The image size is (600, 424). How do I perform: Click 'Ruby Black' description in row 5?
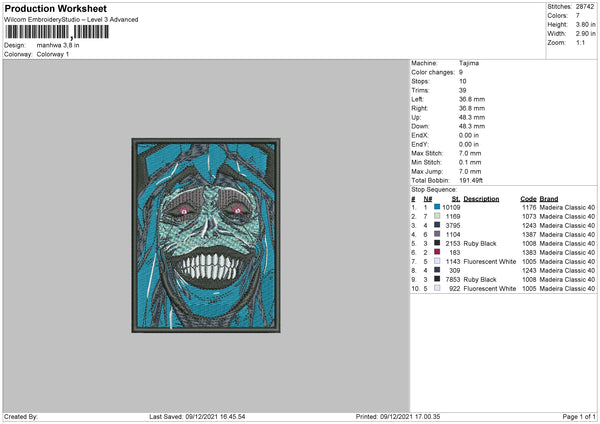pyautogui.click(x=480, y=243)
